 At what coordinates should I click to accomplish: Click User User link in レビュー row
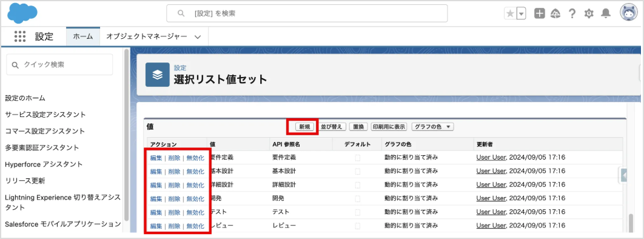click(x=491, y=226)
